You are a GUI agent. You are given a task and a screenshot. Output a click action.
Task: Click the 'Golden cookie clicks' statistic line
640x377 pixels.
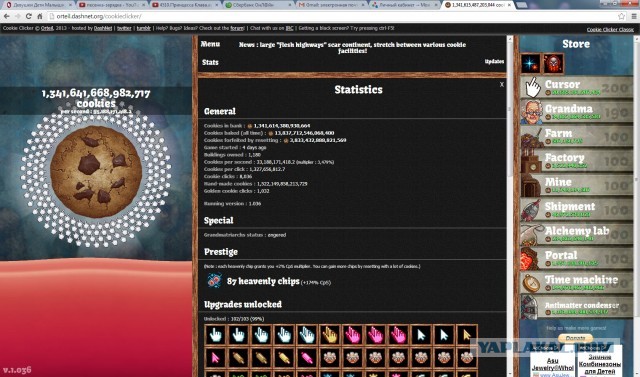point(236,191)
